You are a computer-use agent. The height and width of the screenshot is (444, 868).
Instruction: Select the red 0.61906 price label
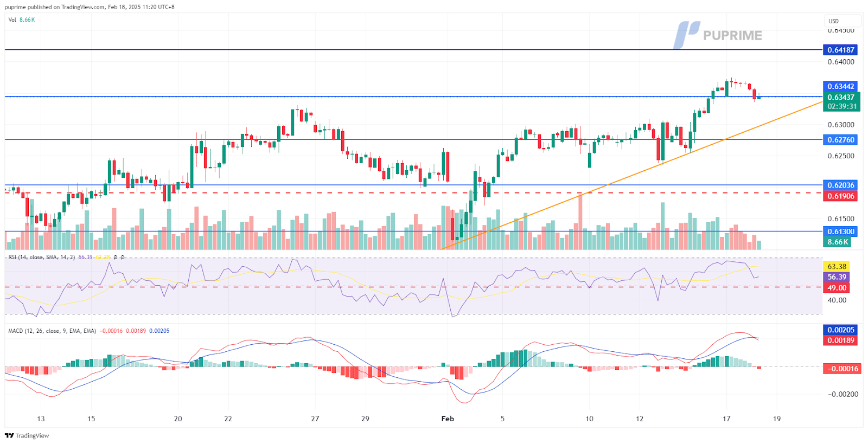click(x=840, y=196)
